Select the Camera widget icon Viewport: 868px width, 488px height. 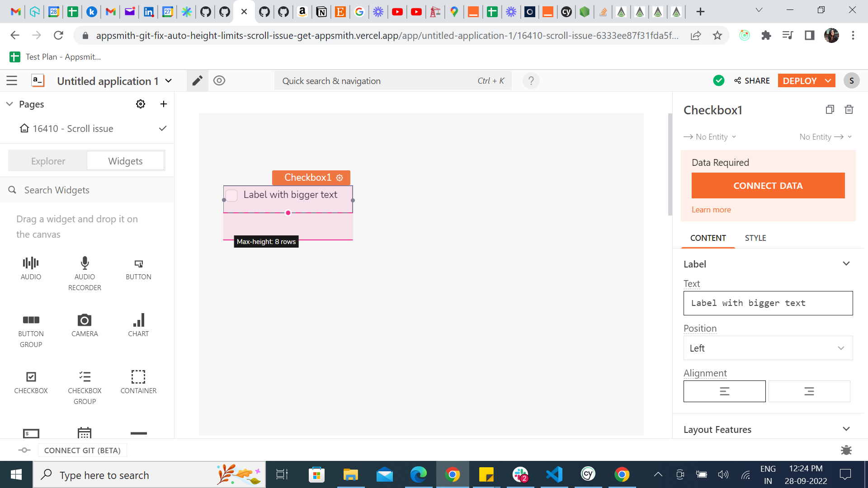[x=85, y=321]
